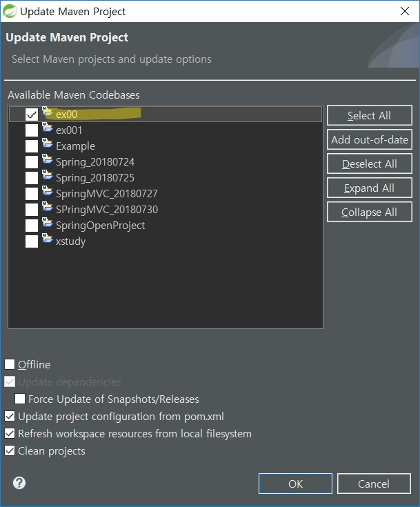Screen dimensions: 420x507
Task: Confirm the update with OK
Action: pos(295,484)
